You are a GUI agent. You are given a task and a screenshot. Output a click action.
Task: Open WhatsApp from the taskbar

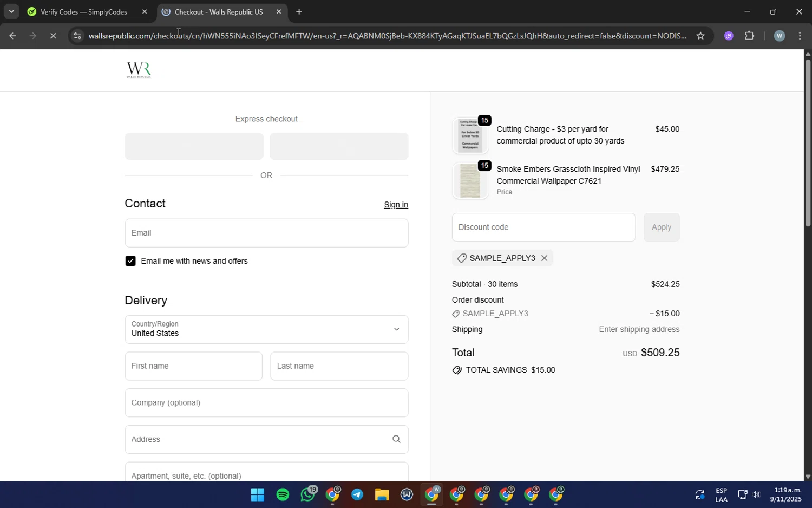(308, 494)
